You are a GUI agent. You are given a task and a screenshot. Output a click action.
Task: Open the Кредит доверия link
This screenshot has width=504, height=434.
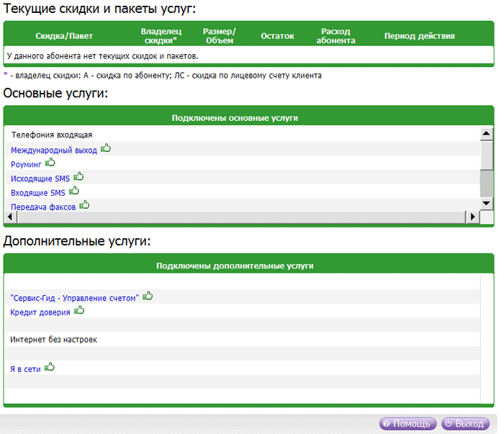(40, 312)
